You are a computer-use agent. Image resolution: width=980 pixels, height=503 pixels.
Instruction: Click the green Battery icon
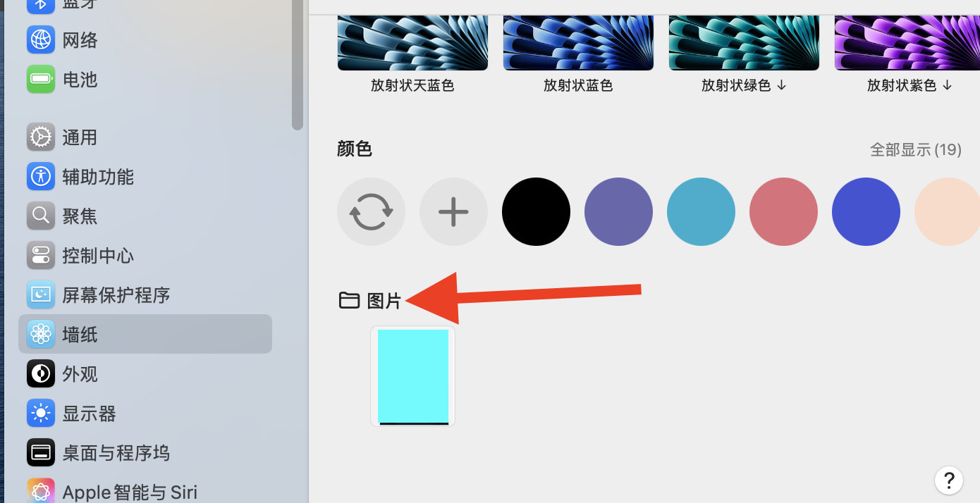click(41, 79)
